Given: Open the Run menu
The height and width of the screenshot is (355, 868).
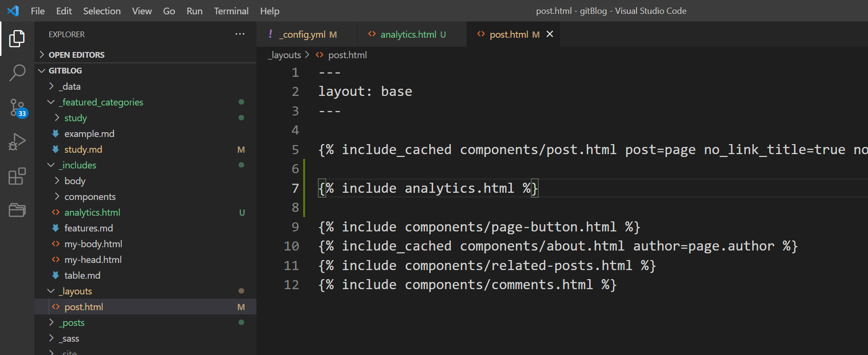Looking at the screenshot, I should point(194,10).
